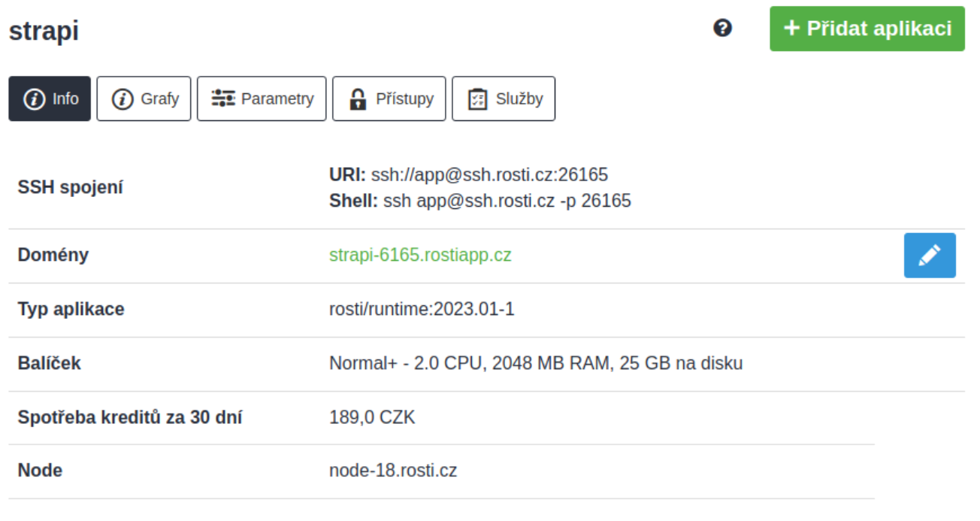Click the SSH spojení row label
The width and height of the screenshot is (980, 521).
71,188
